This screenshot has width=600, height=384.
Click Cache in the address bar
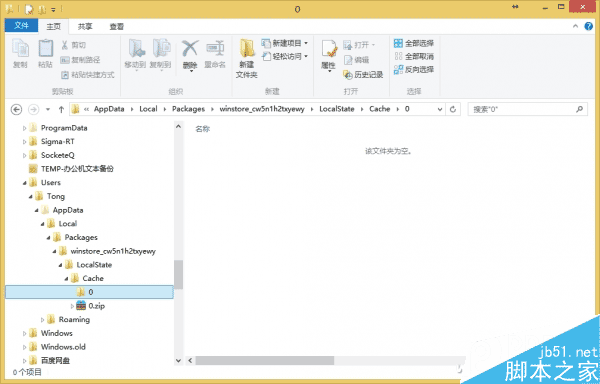coord(380,109)
